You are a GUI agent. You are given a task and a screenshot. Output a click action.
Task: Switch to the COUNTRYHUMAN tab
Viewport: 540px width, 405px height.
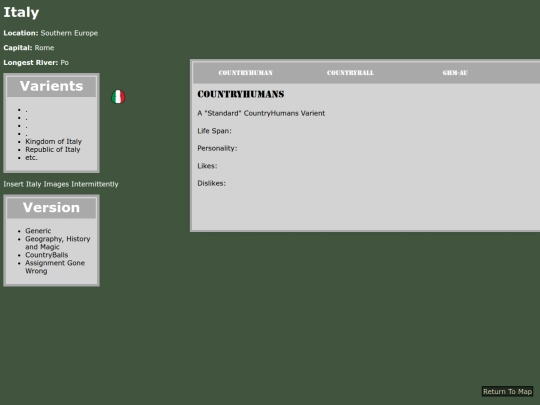point(246,73)
